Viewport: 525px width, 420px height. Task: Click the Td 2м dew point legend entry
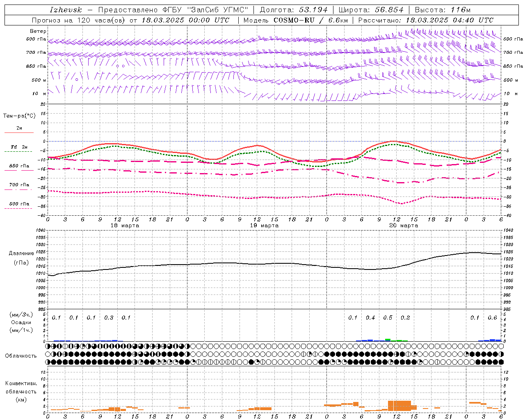(x=19, y=147)
